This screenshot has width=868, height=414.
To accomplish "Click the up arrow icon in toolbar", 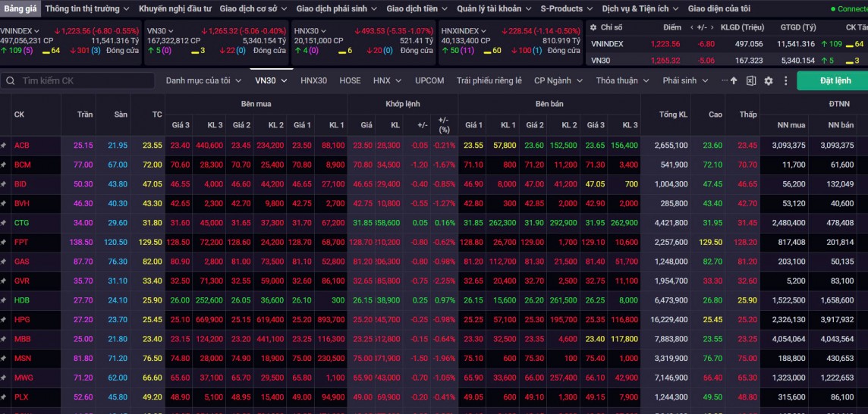I will coord(734,80).
